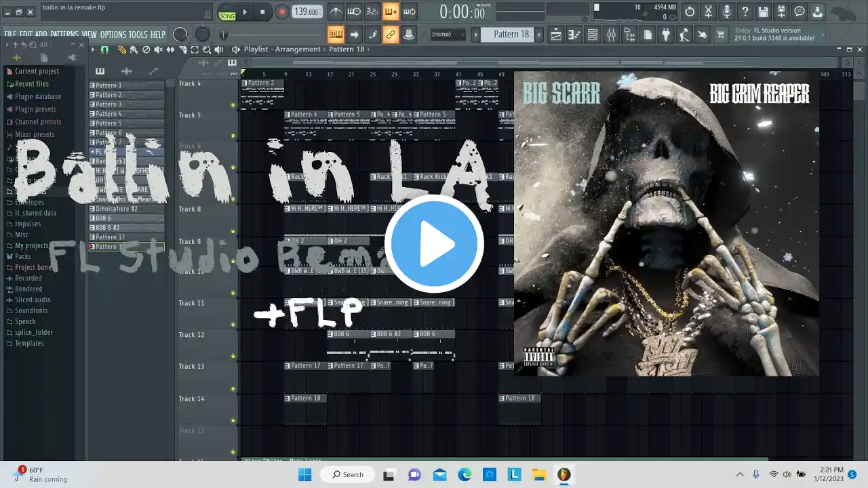Select the playlist paint brush tool
This screenshot has width=868, height=488.
click(x=134, y=49)
